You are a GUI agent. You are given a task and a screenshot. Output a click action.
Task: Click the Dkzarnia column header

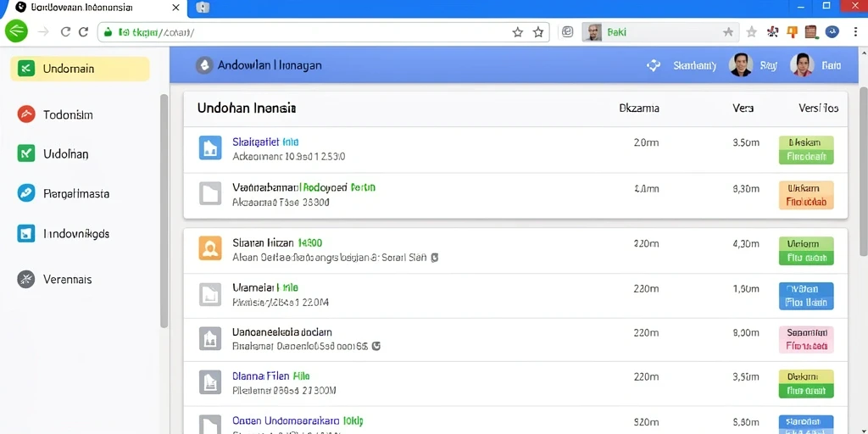[639, 108]
